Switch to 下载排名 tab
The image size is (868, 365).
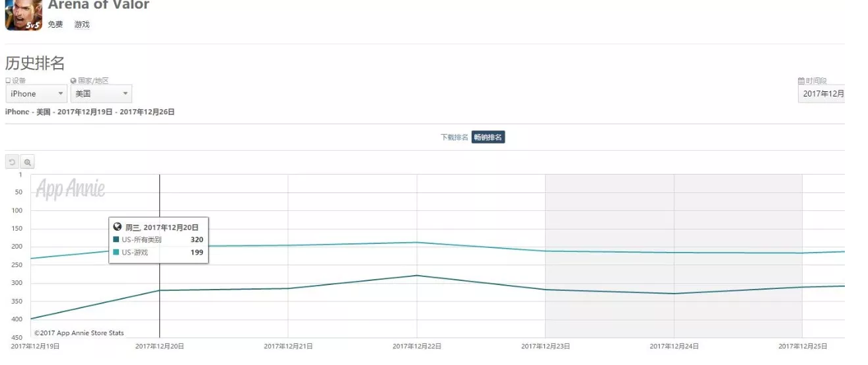[454, 138]
